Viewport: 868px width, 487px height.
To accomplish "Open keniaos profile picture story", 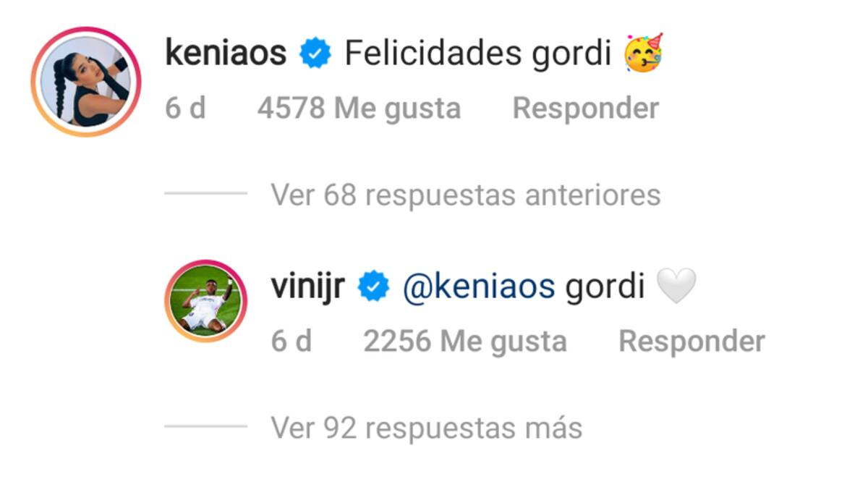I will click(x=85, y=82).
